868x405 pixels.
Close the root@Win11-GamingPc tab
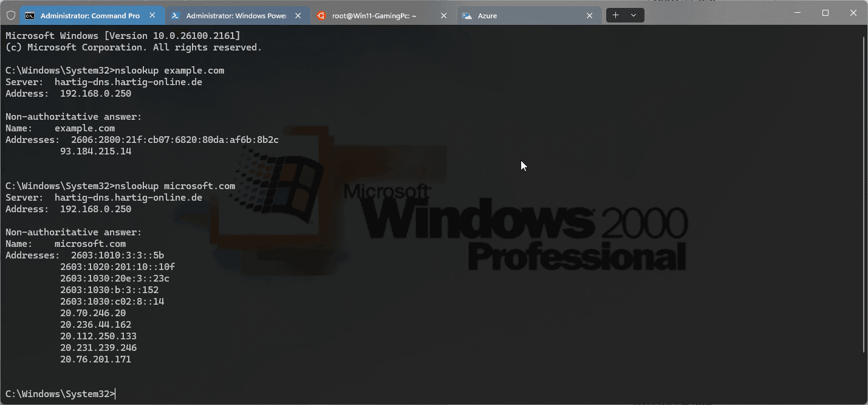tap(443, 15)
